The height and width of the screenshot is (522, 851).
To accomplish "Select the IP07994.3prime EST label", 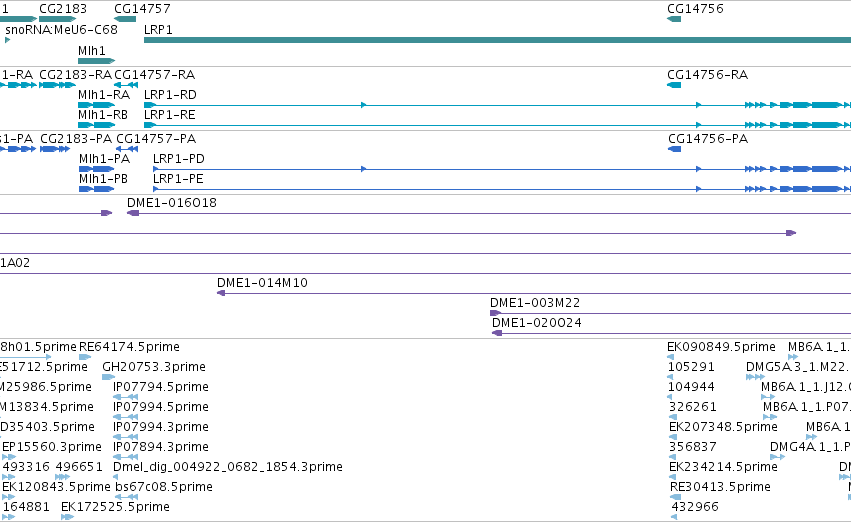I will [161, 427].
